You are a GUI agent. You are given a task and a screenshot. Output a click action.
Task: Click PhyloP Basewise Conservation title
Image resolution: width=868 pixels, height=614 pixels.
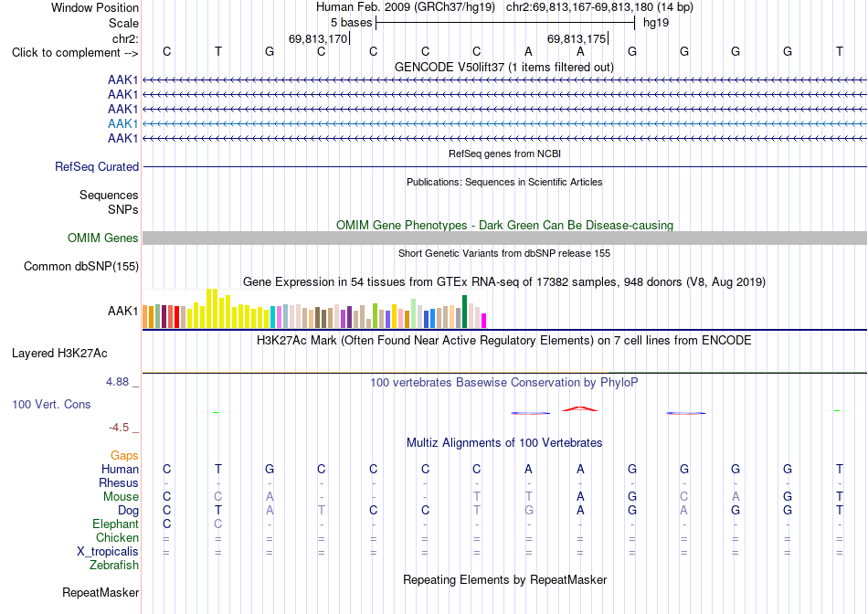(x=503, y=382)
